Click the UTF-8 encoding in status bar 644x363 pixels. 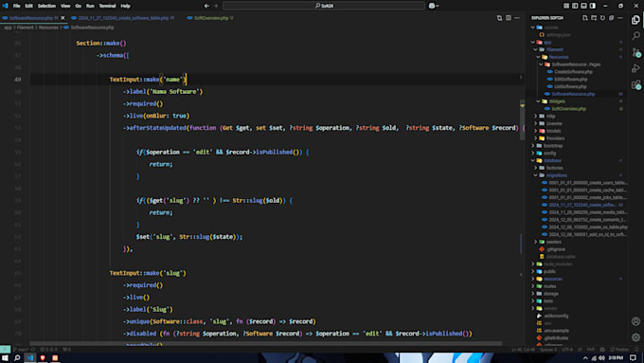pyautogui.click(x=567, y=350)
